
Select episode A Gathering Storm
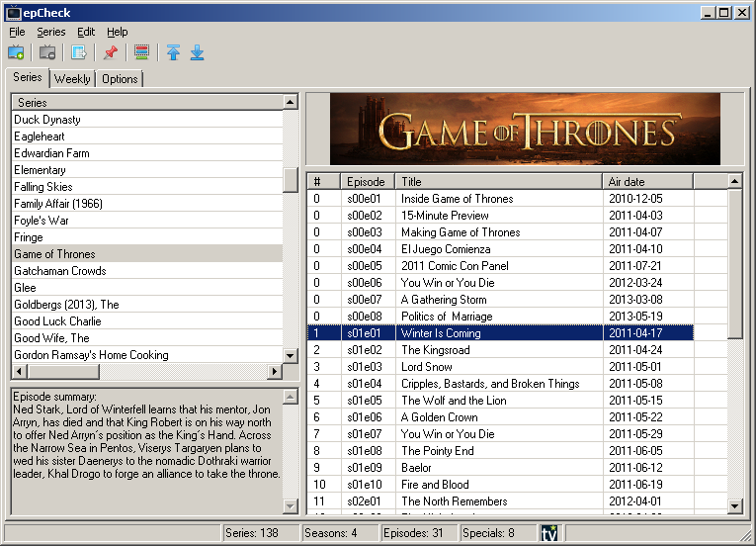[x=500, y=300]
